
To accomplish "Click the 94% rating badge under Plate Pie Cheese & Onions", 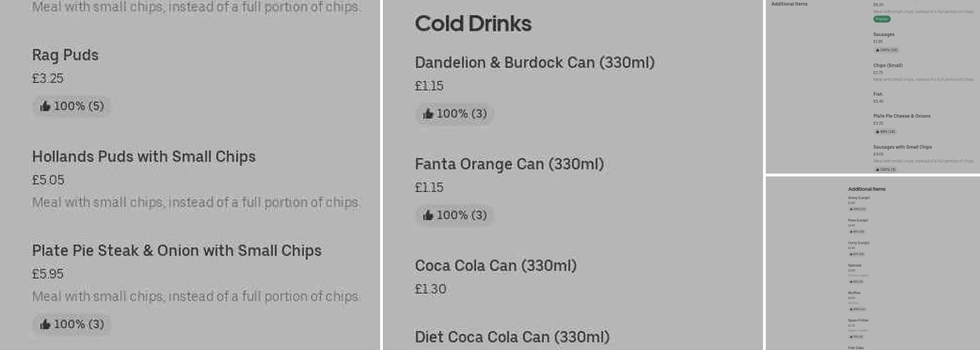I will pos(885,131).
